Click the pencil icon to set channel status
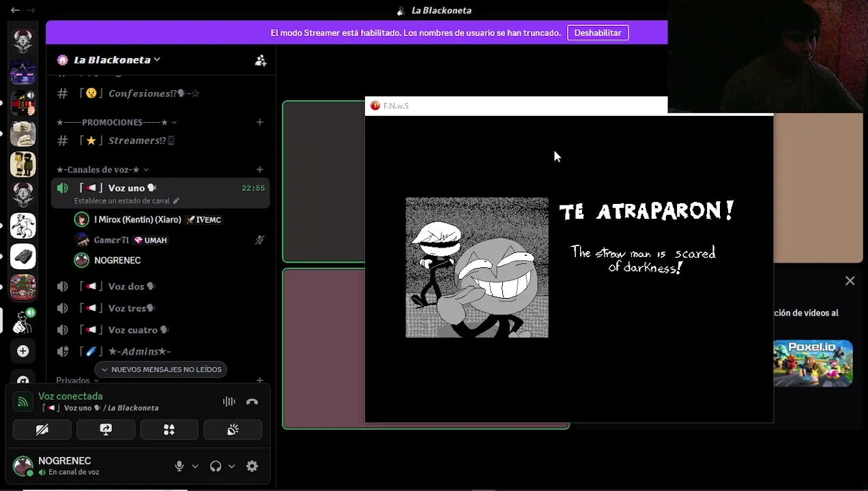The width and height of the screenshot is (868, 491). click(x=175, y=201)
